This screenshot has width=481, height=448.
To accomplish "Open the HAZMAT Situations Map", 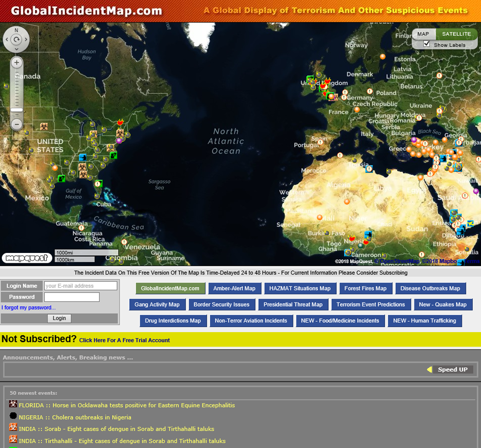I will [x=300, y=288].
